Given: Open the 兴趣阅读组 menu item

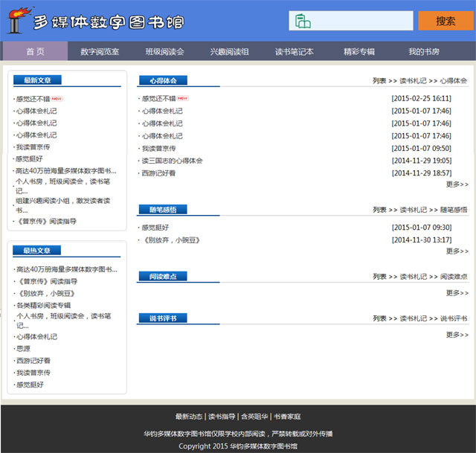Looking at the screenshot, I should coord(229,51).
